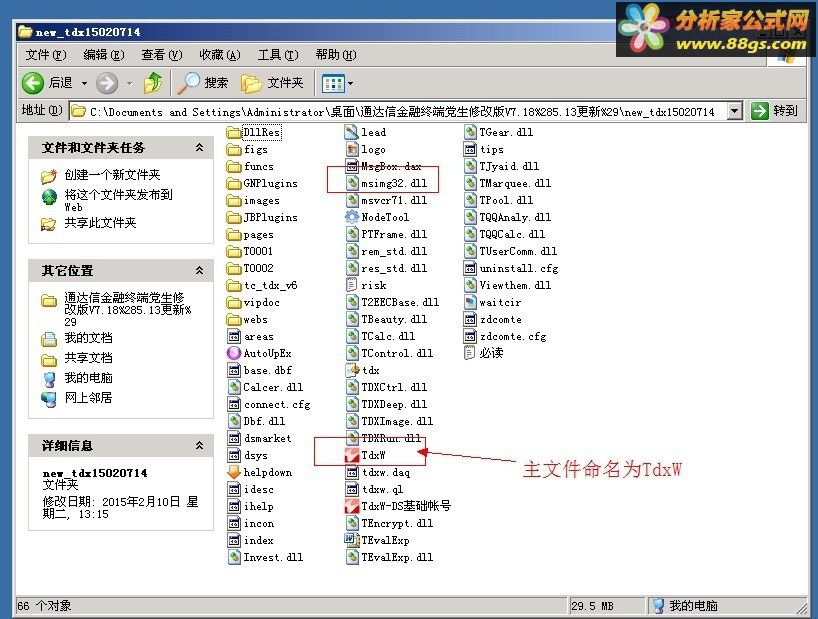Screen dimensions: 818x619
Task: Select the TdxW-DS基础帐号 program icon
Action: pos(352,506)
